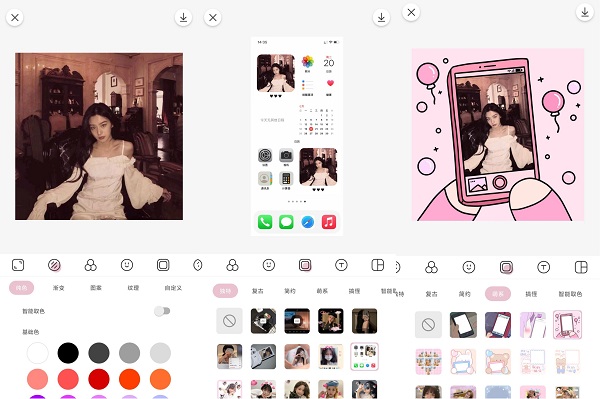Viewport: 600px width, 399px height.
Task: Download the pink cartoon phone frame image
Action: coord(585,12)
